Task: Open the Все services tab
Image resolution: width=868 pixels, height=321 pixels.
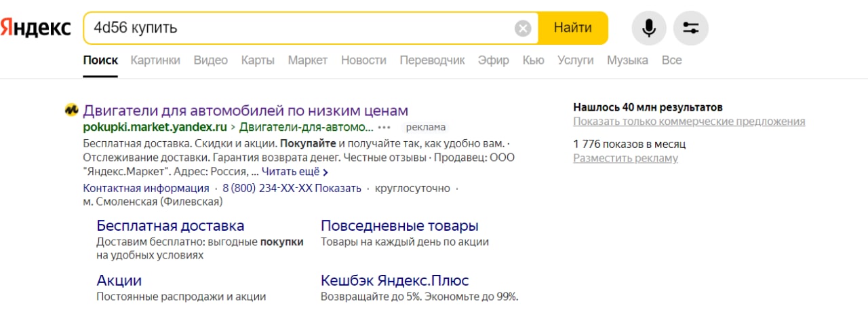Action: coord(671,60)
